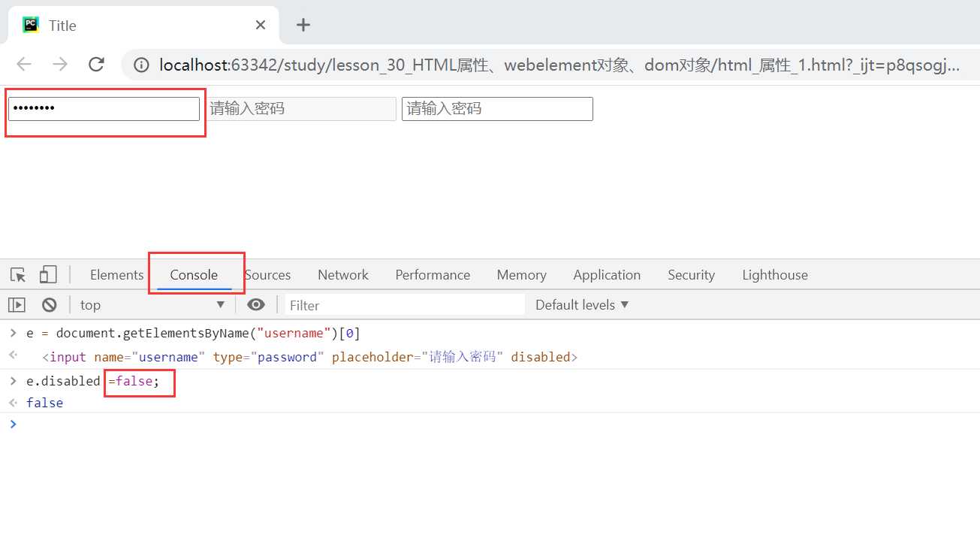The width and height of the screenshot is (980, 541).
Task: Click the console Filter field
Action: pos(405,305)
